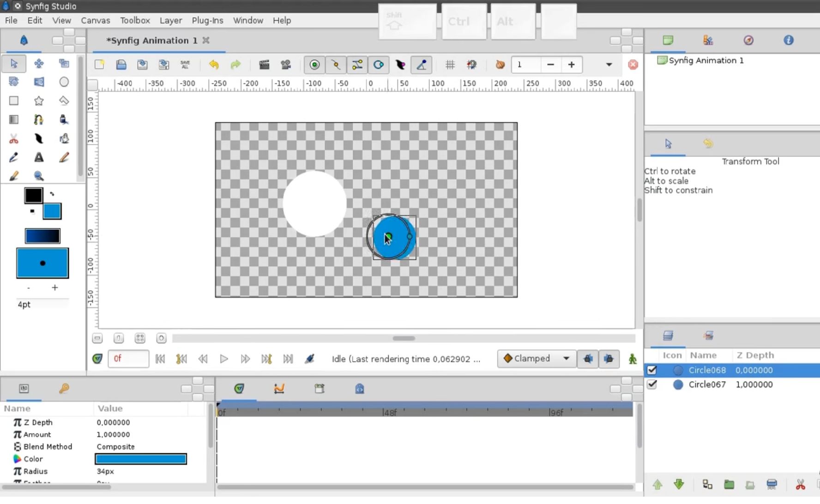Open the toolbar overflow dropdown arrow
The height and width of the screenshot is (504, 820).
pos(609,65)
